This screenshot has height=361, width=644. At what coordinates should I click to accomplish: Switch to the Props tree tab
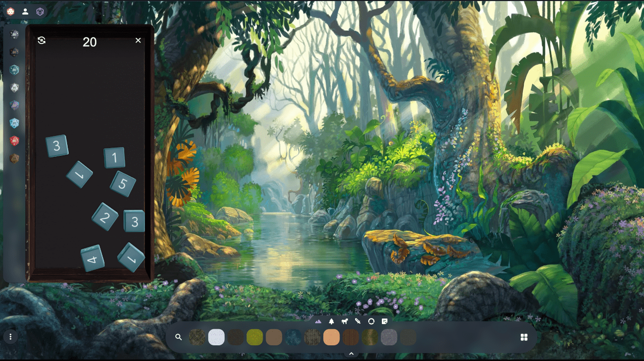pos(331,321)
